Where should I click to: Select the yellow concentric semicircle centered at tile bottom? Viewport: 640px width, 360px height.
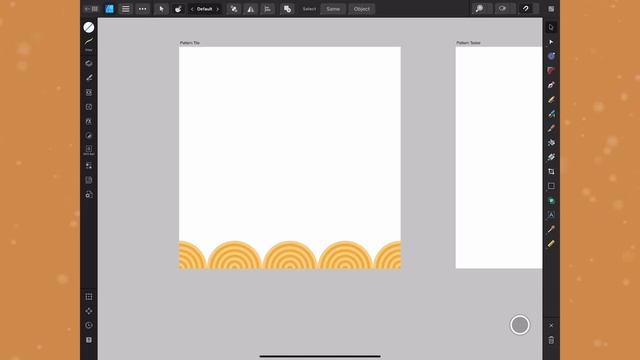click(x=290, y=255)
